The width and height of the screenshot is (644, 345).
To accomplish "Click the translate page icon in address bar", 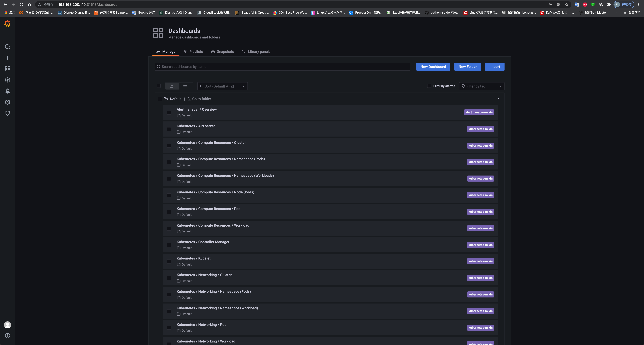I will (x=559, y=5).
